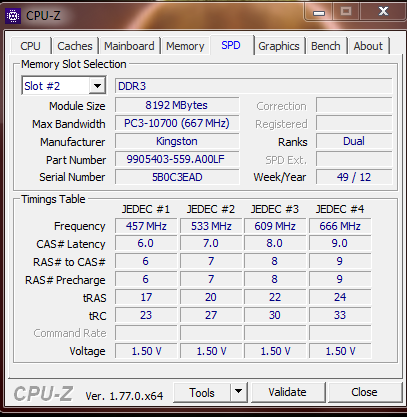Image resolution: width=407 pixels, height=417 pixels.
Task: Click the Dual ranks value
Action: [354, 141]
